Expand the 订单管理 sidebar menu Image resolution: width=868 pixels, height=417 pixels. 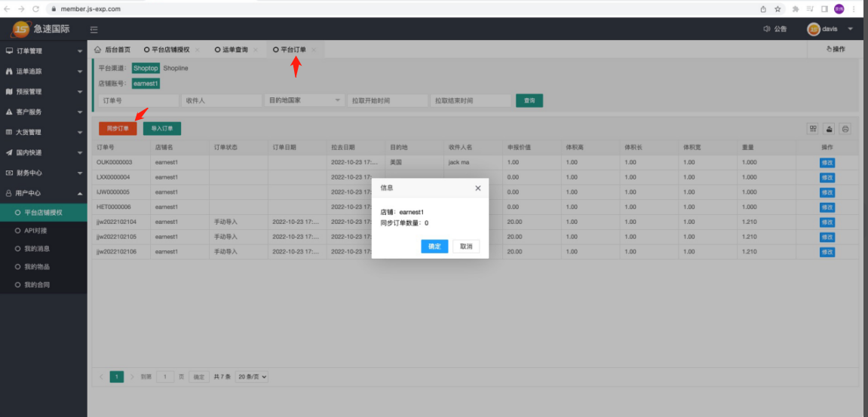click(44, 51)
